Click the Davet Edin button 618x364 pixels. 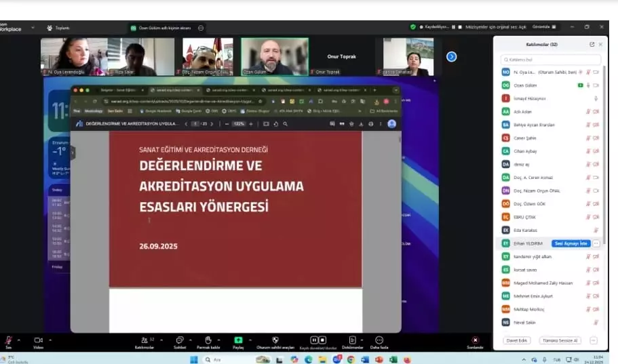coord(517,340)
